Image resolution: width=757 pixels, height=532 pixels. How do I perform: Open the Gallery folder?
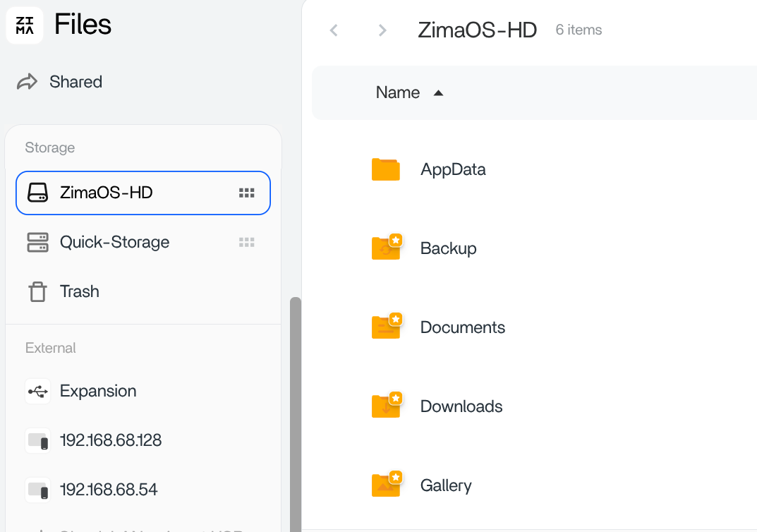(445, 485)
